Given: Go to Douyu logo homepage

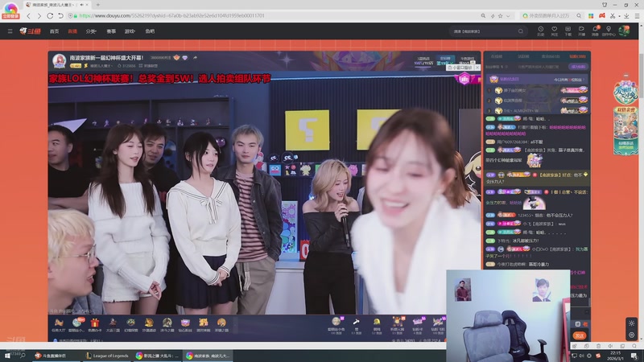Looking at the screenshot, I should point(31,31).
